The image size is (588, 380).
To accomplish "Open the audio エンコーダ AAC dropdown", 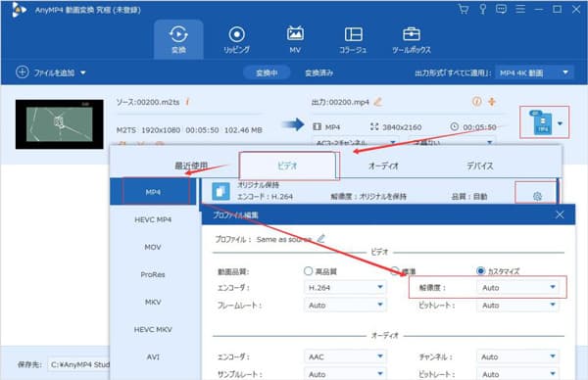I will [345, 356].
